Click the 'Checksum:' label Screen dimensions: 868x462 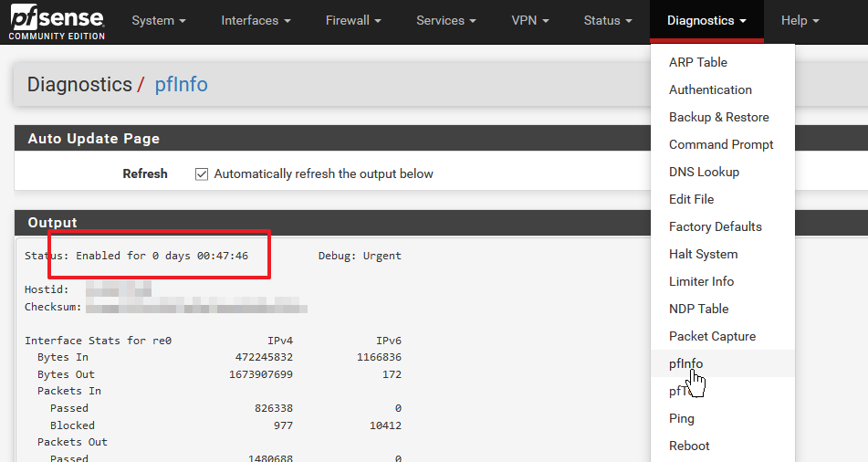(53, 307)
